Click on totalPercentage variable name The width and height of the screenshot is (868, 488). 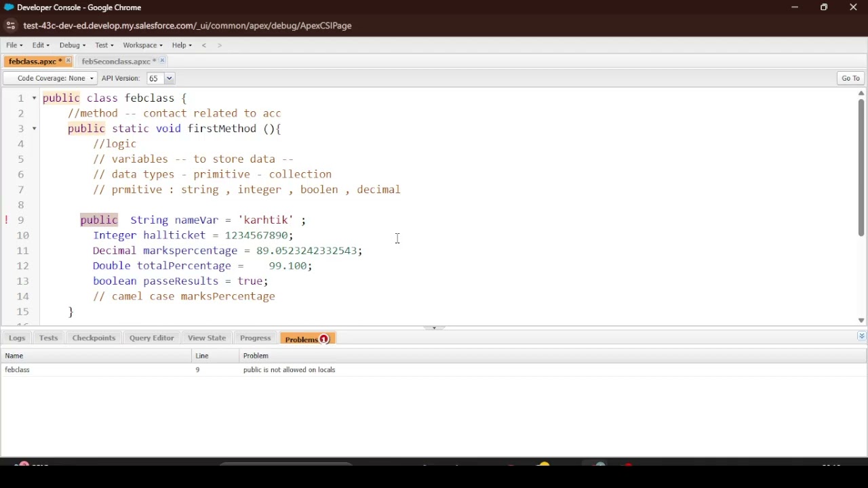[x=184, y=266]
